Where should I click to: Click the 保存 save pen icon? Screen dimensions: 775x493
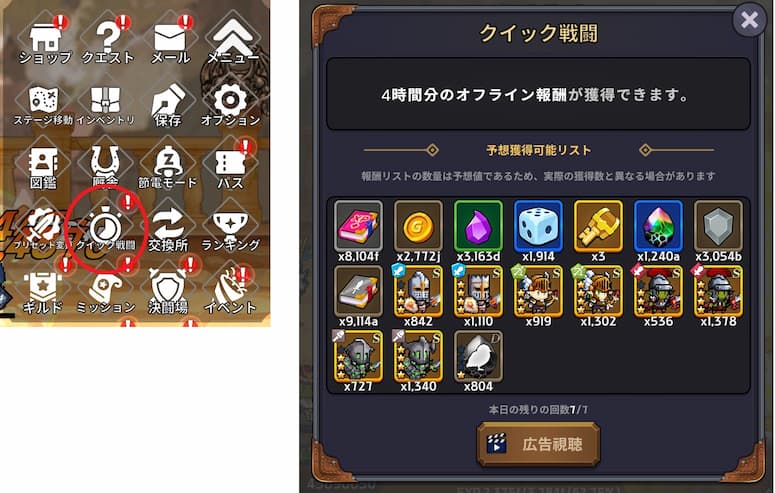point(168,105)
